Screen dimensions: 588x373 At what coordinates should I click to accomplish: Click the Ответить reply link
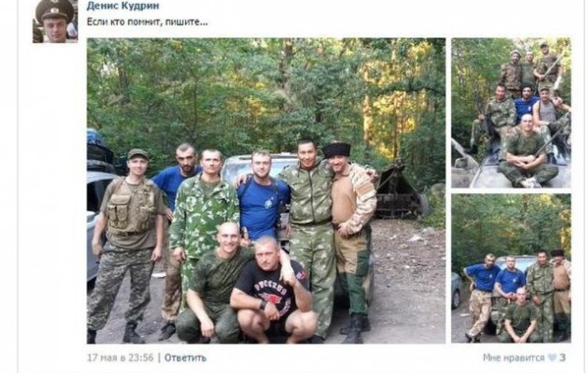point(185,358)
